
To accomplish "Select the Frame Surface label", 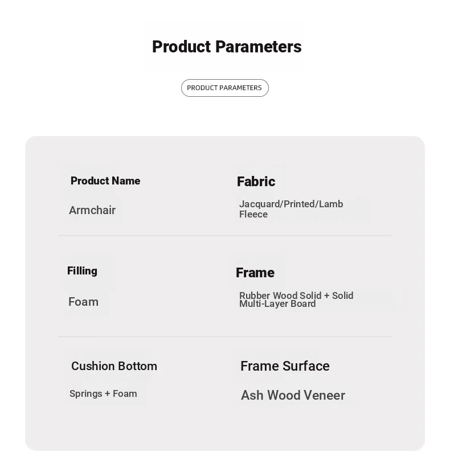I will (x=285, y=366).
